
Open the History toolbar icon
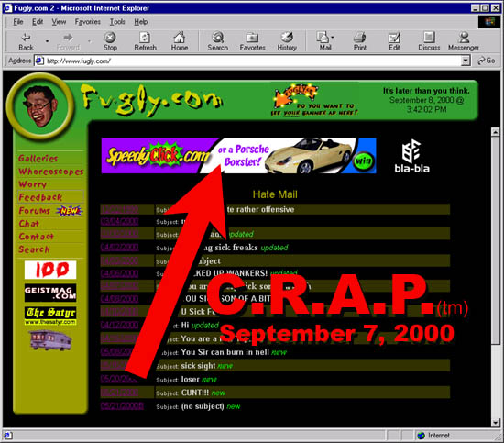287,42
